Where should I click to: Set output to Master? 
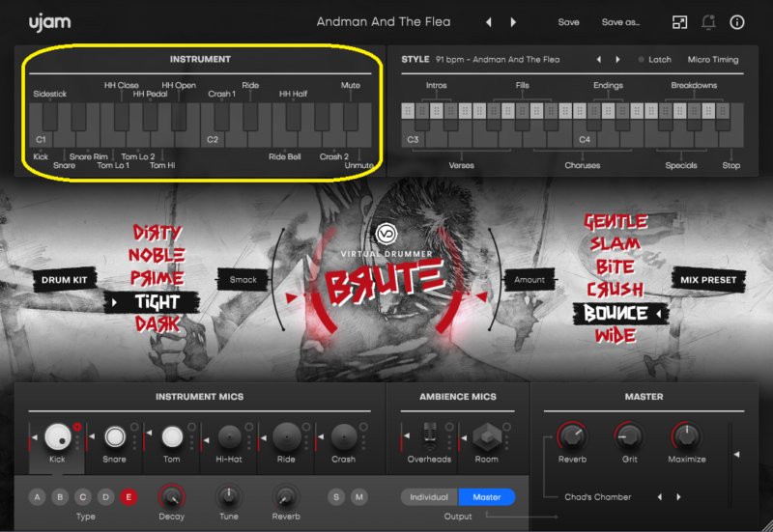coord(487,497)
